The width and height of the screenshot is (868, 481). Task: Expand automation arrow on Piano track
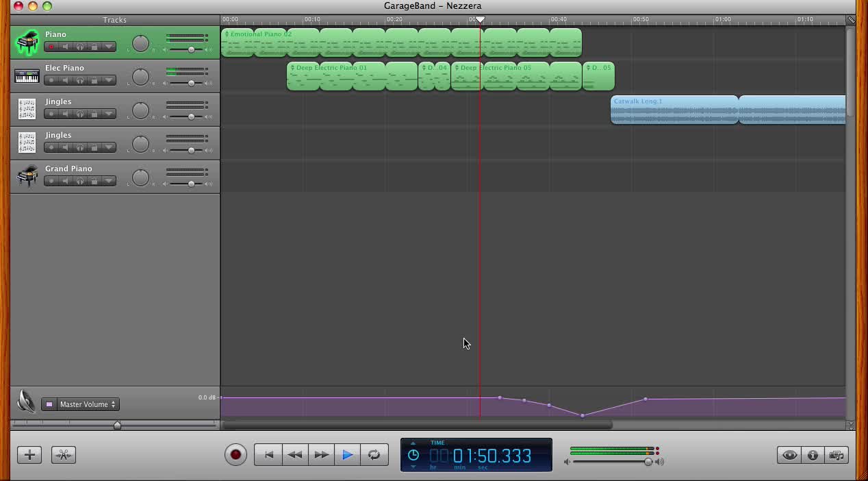109,47
